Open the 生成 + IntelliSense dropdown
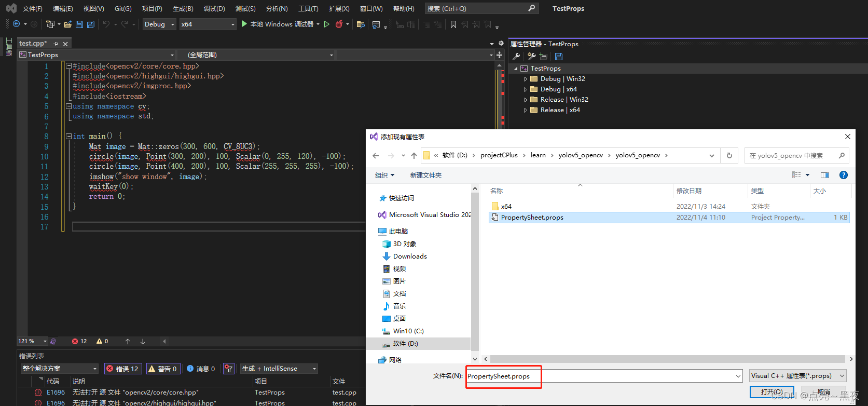The image size is (868, 406). point(279,369)
